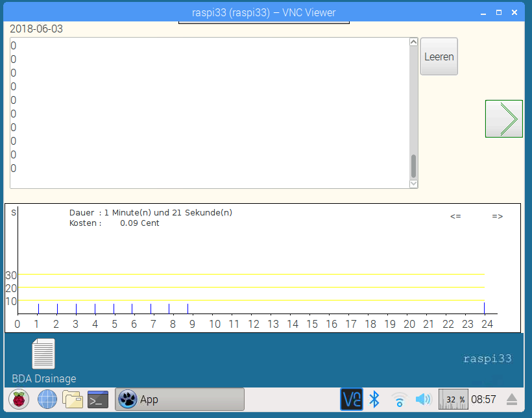Click the blue marker at hour 9
532x418 pixels.
click(187, 309)
